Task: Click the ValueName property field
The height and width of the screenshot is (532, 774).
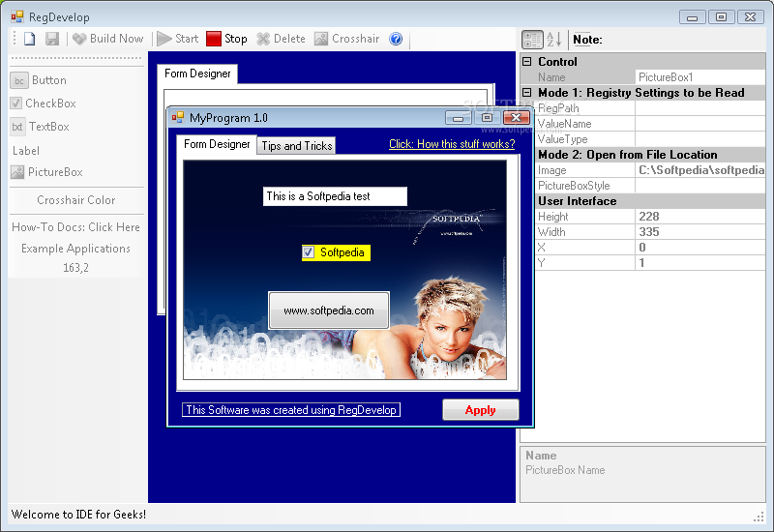Action: point(700,124)
